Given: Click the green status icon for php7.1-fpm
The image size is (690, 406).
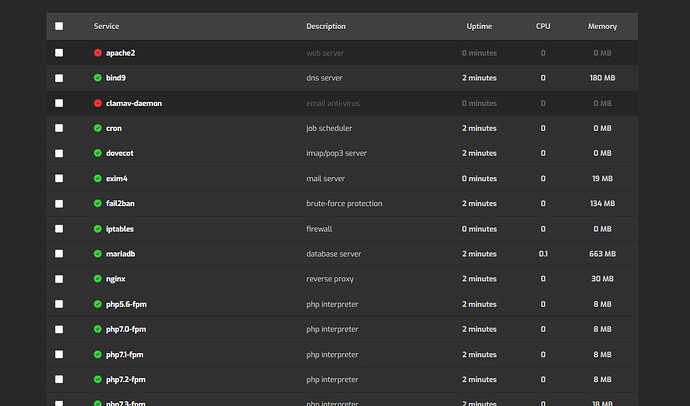Looking at the screenshot, I should tap(98, 355).
